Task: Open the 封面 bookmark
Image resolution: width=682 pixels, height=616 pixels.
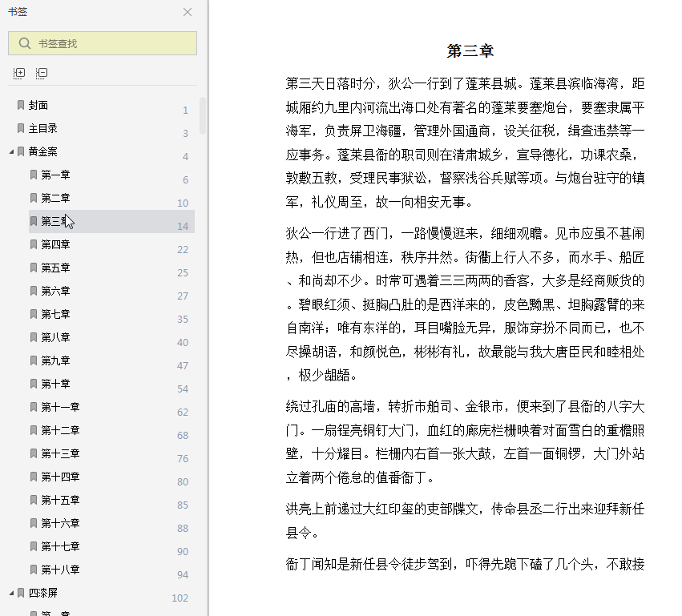Action: 38,105
